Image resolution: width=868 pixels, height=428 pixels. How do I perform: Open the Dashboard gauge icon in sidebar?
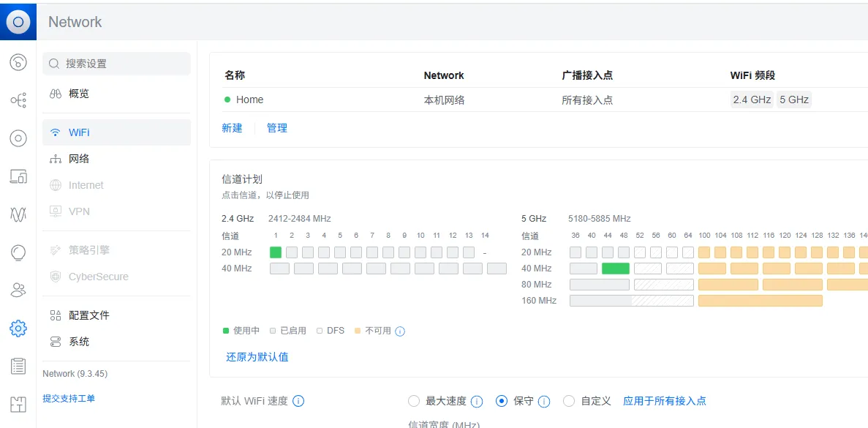tap(18, 62)
